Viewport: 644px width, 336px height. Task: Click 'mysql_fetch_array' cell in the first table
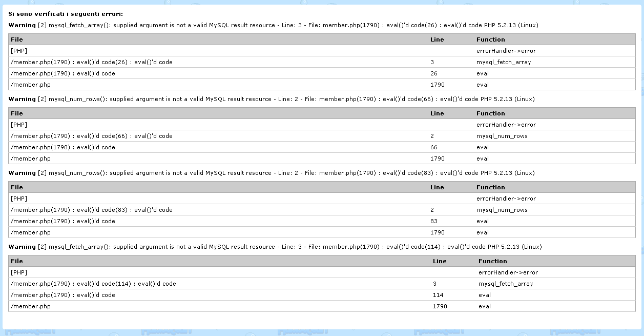coord(504,62)
